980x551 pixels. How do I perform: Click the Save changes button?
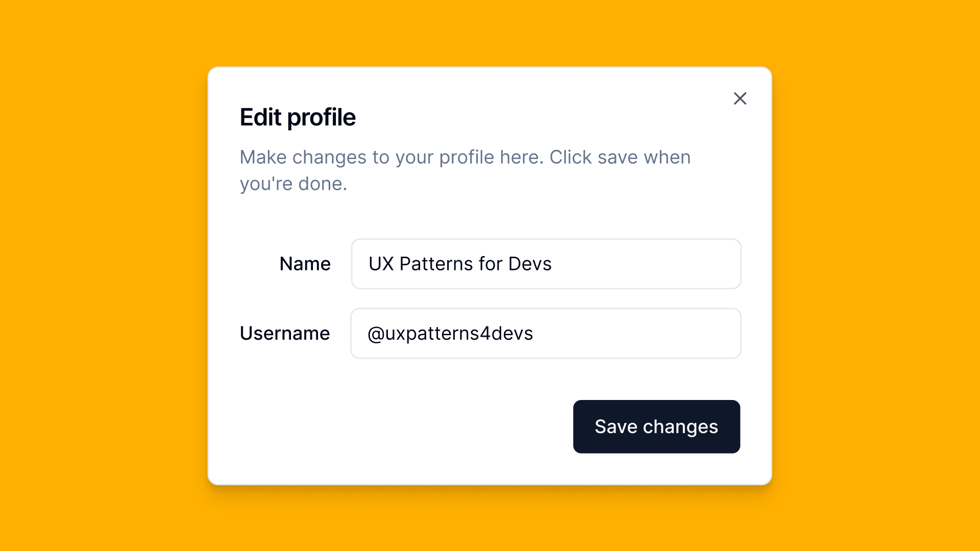click(x=656, y=427)
